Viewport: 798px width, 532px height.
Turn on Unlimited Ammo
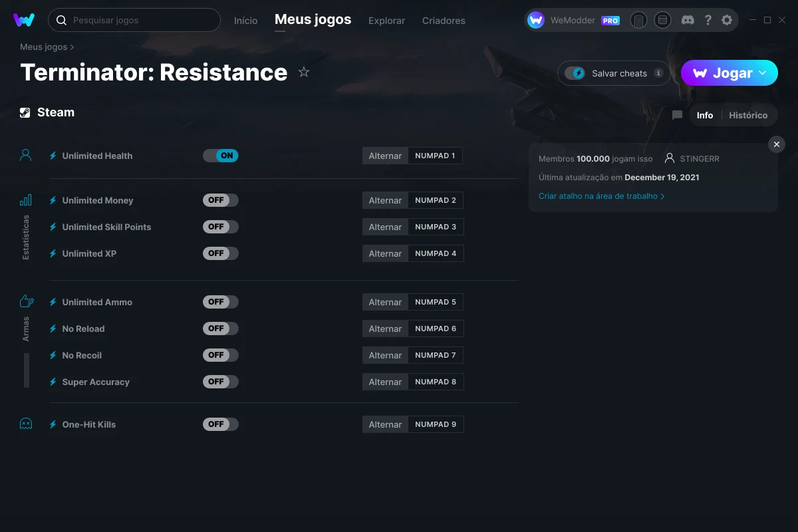click(221, 302)
